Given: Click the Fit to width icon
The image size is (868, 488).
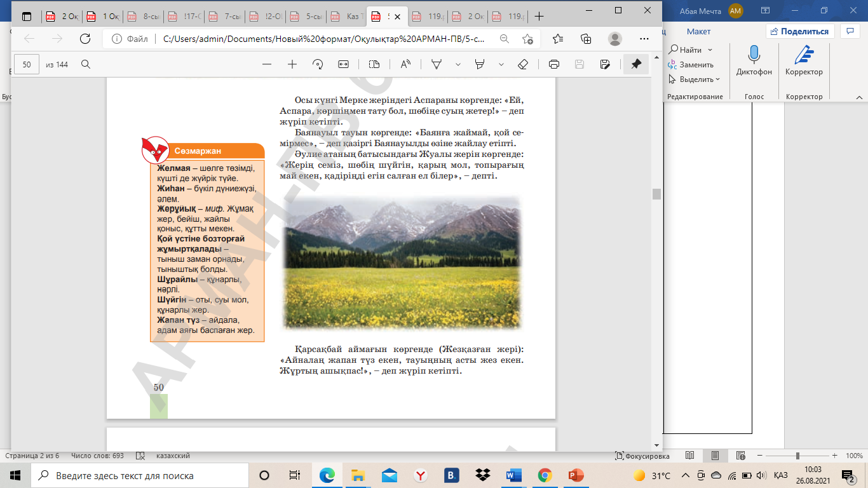Looking at the screenshot, I should click(x=344, y=64).
